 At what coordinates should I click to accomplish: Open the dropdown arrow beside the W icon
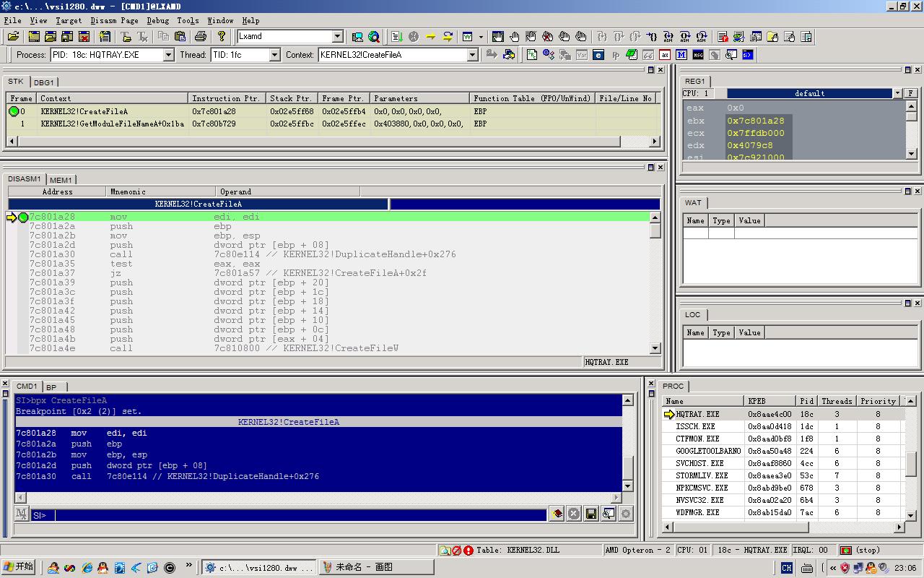pos(481,37)
